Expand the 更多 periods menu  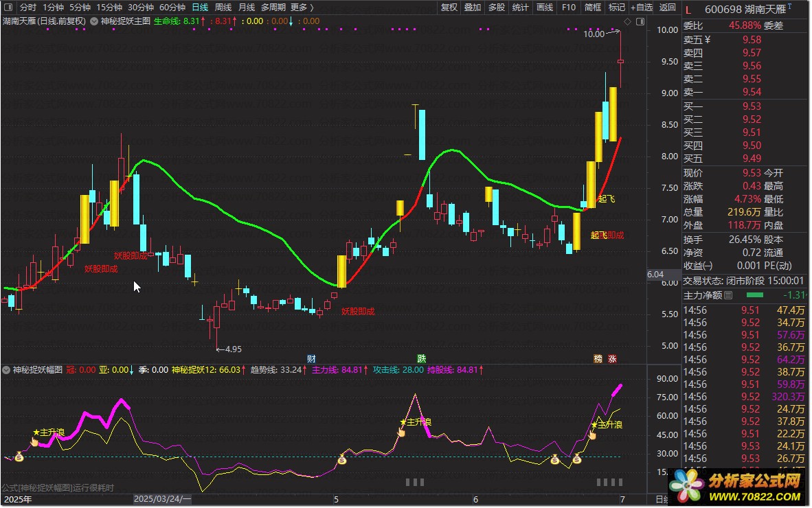pos(302,8)
